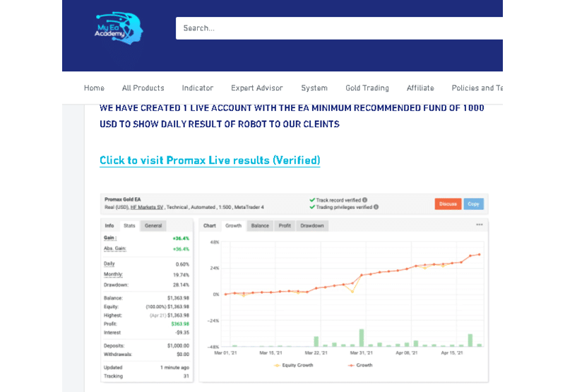Click the -$9.35 Interest value
565x392 pixels.
pyautogui.click(x=182, y=333)
